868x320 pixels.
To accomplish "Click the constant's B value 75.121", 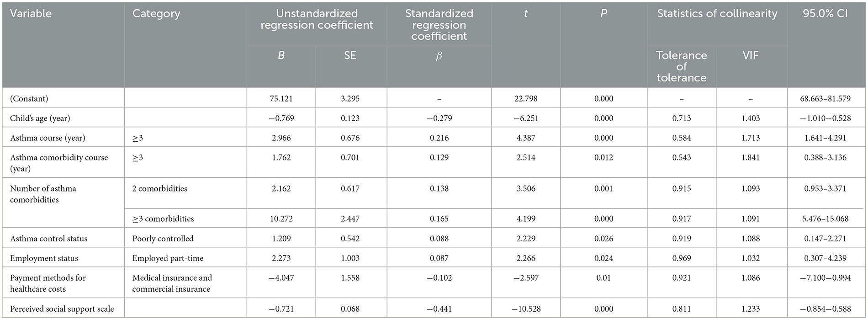I will [x=281, y=98].
